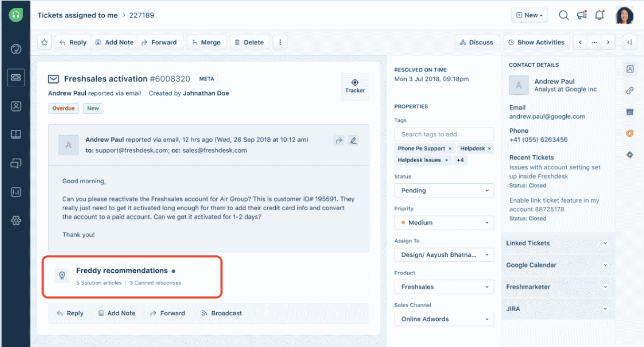This screenshot has width=644, height=347.
Task: Open the Tickets icon in sidebar
Action: [x=16, y=77]
